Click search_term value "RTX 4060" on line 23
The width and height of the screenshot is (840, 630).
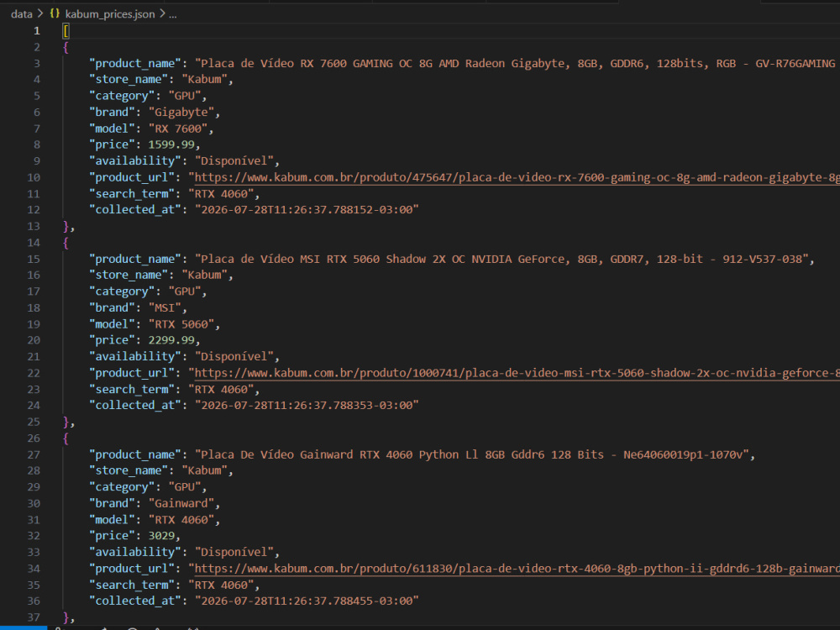(x=221, y=390)
